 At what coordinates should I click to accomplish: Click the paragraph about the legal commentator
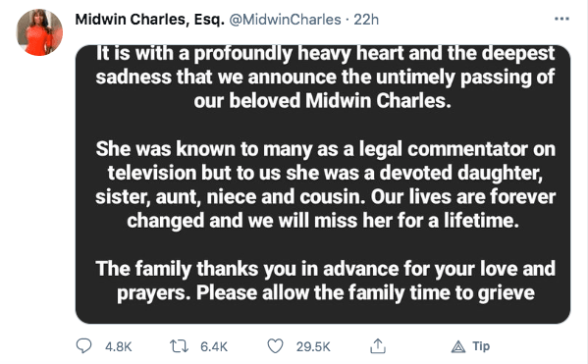point(325,184)
